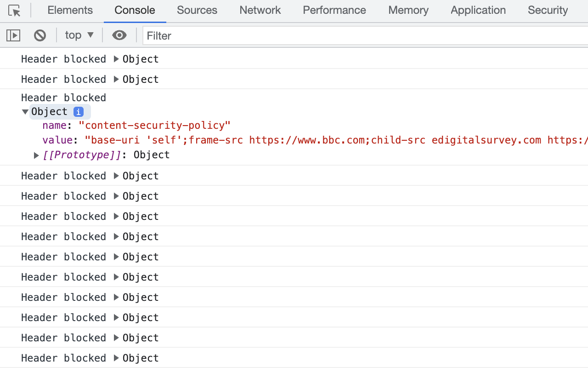Click the console Filter input field
This screenshot has height=368, width=588.
click(363, 35)
